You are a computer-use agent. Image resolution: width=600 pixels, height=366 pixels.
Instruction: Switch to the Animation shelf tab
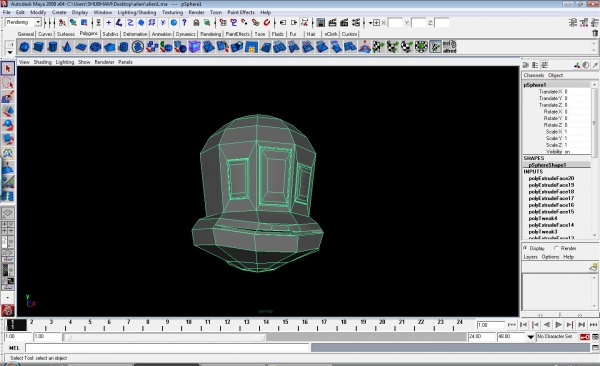tap(161, 34)
